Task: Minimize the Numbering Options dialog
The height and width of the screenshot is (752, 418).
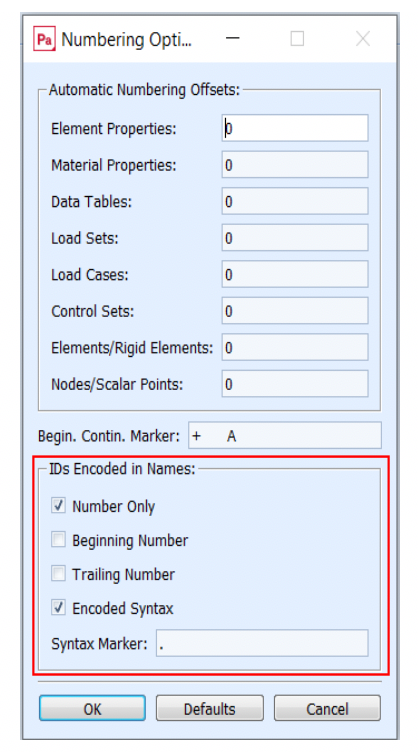Action: pos(232,38)
